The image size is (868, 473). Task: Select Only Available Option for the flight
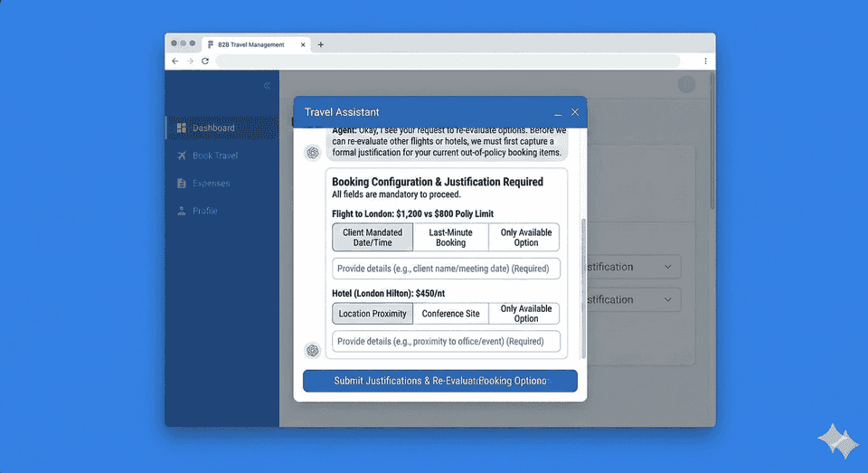click(x=525, y=237)
